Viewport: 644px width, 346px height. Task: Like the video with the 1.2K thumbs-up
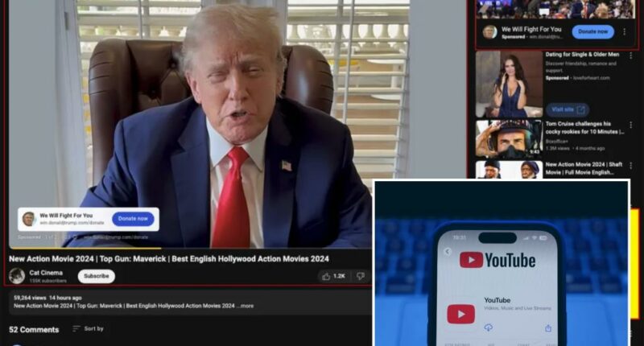pos(334,276)
